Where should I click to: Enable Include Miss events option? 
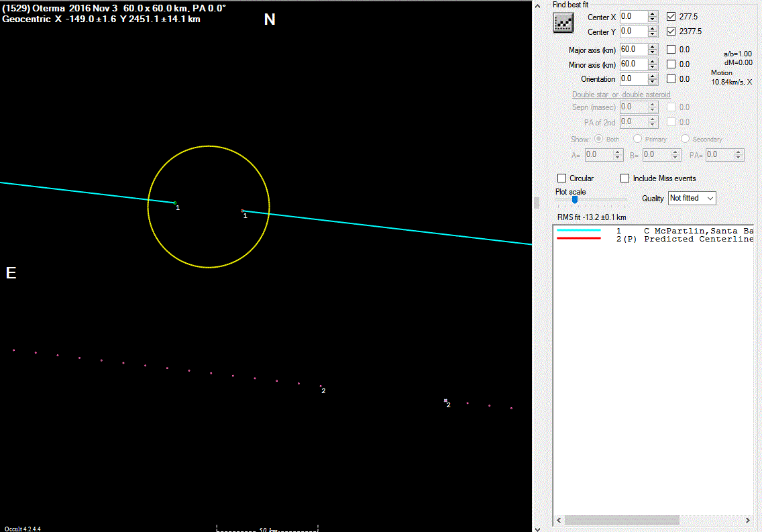pos(625,178)
